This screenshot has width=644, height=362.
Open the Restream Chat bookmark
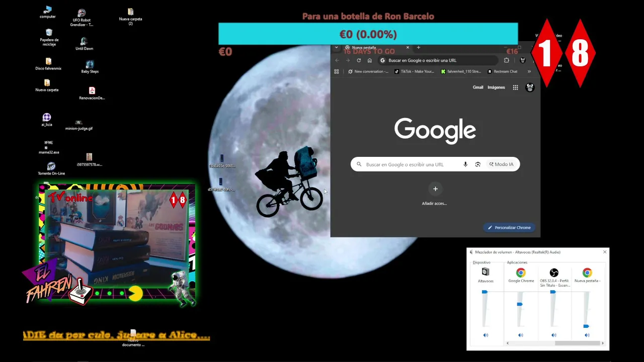(x=503, y=71)
